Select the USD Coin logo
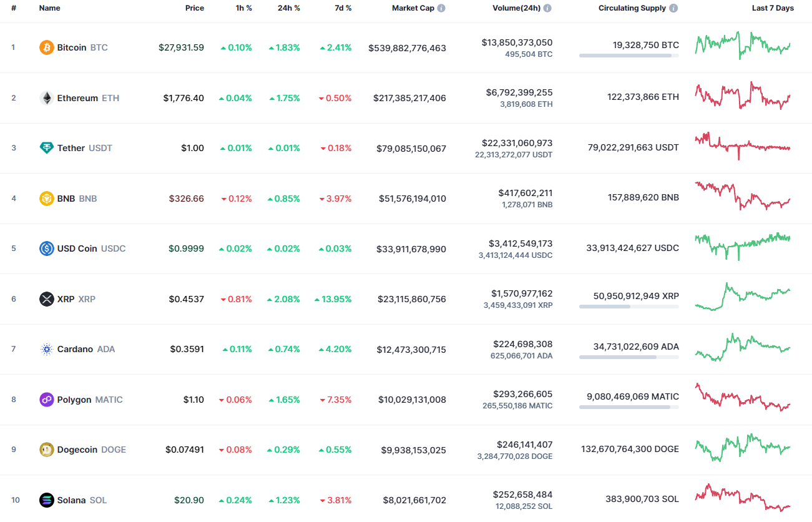This screenshot has height=522, width=812. click(x=46, y=248)
